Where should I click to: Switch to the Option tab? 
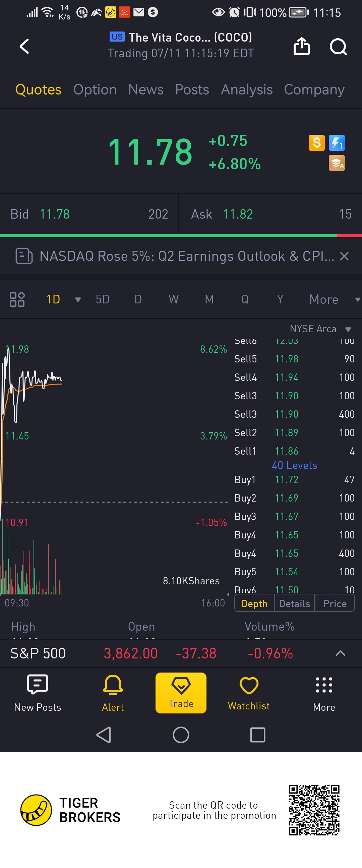(95, 90)
